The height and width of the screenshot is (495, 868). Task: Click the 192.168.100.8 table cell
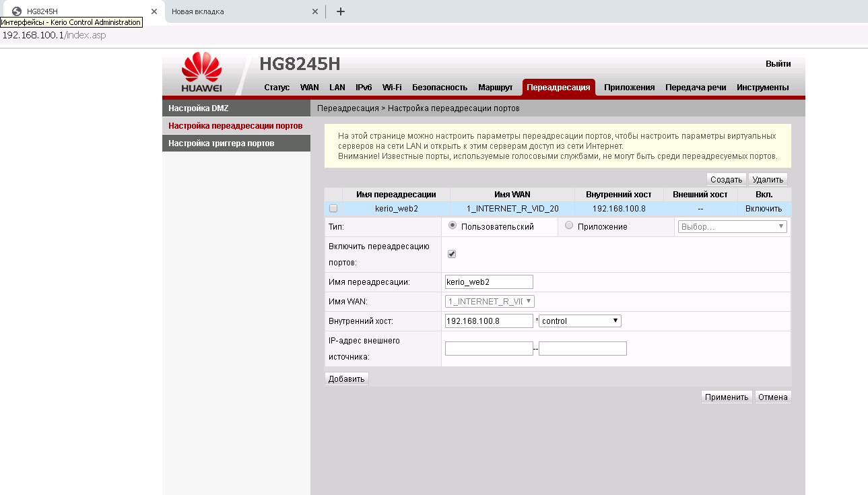pyautogui.click(x=619, y=209)
